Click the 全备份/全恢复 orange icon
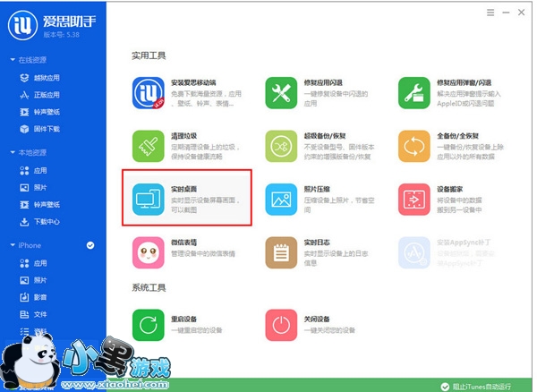Image resolution: width=537 pixels, height=392 pixels. pos(413,146)
